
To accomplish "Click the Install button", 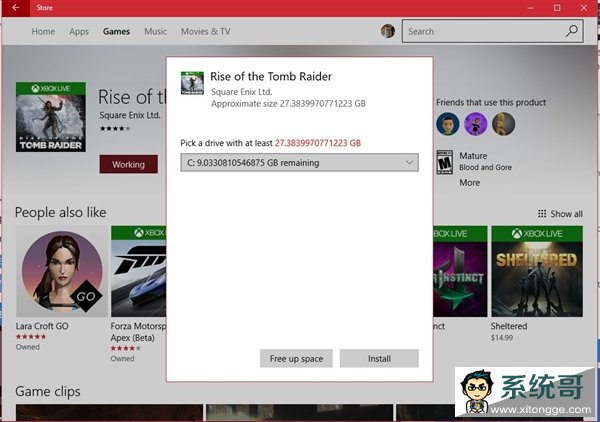I will 379,358.
